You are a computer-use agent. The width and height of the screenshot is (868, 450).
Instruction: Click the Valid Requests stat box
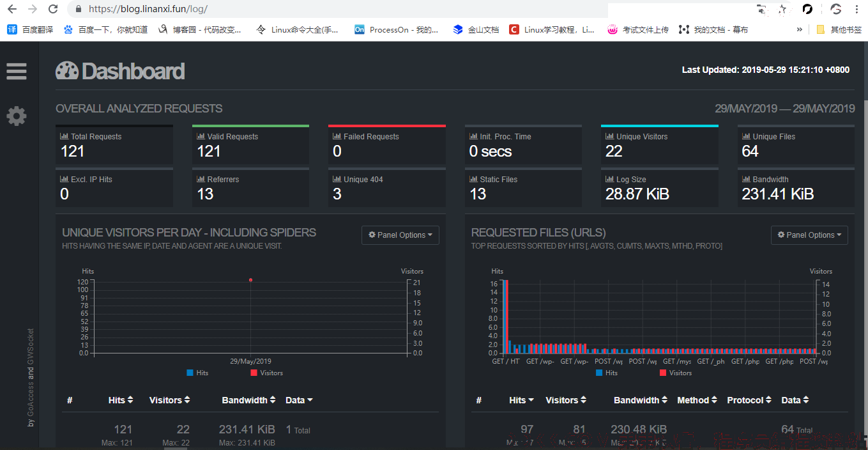tap(250, 145)
